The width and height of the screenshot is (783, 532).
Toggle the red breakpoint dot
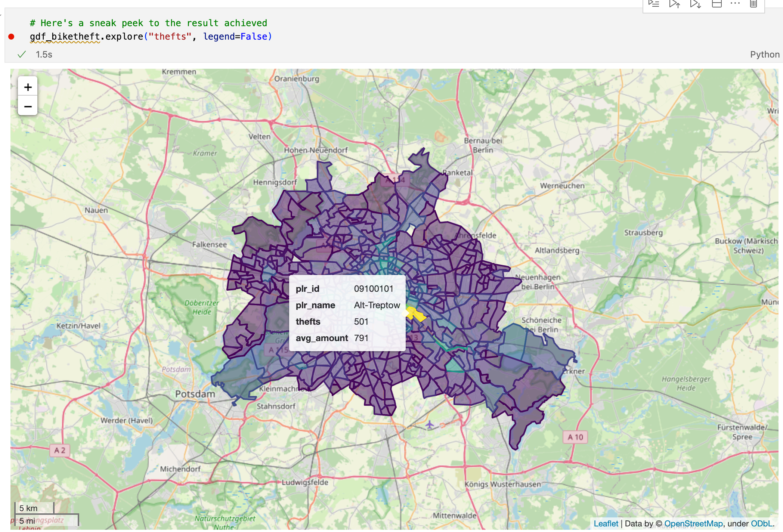[11, 37]
